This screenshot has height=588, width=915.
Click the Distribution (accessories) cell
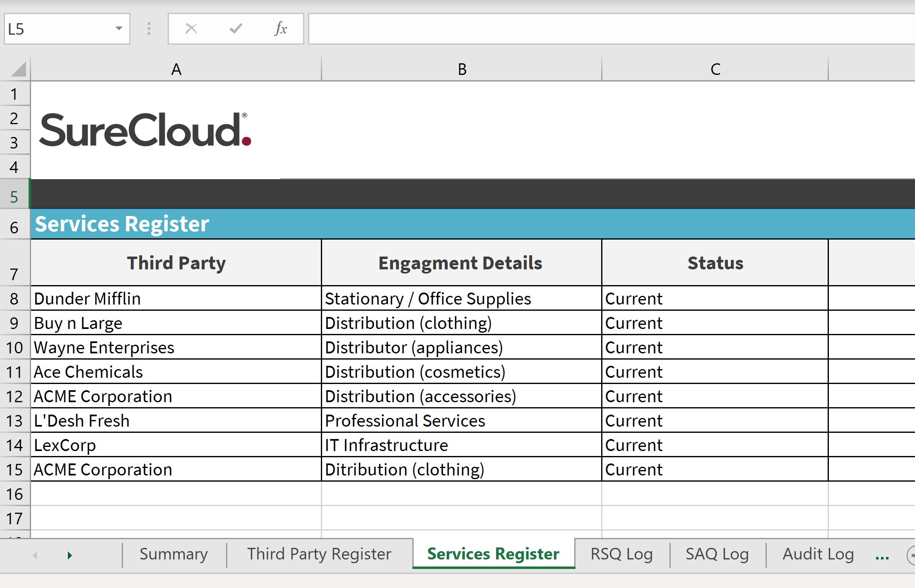point(462,396)
